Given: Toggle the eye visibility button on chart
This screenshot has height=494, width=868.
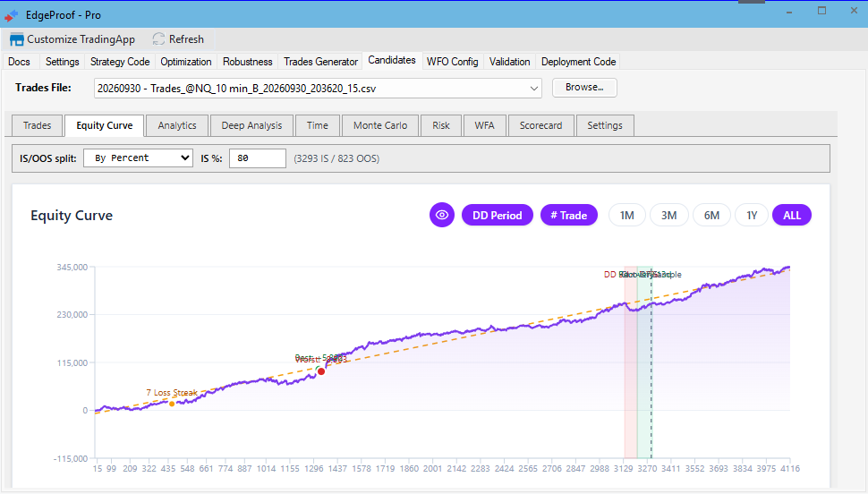Looking at the screenshot, I should [442, 216].
